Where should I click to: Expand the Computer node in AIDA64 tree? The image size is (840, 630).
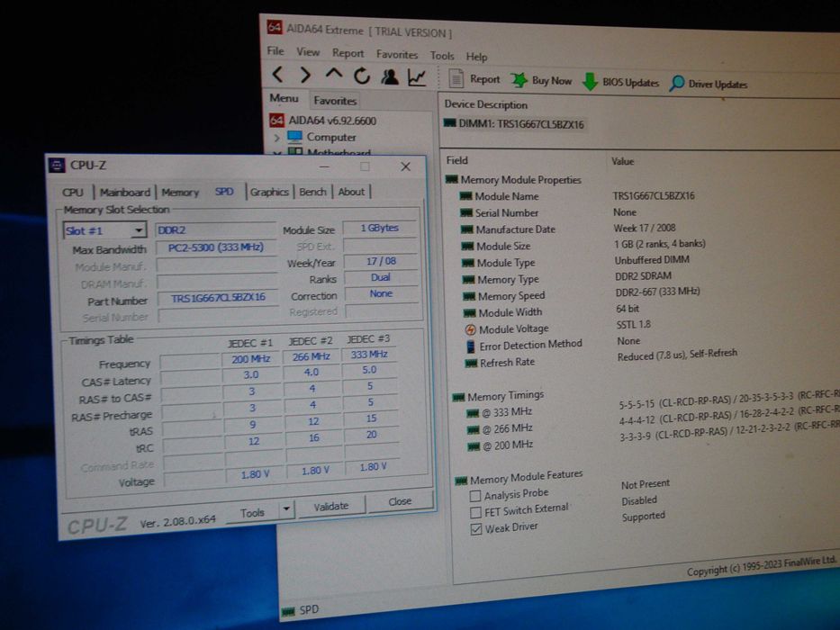click(x=277, y=138)
